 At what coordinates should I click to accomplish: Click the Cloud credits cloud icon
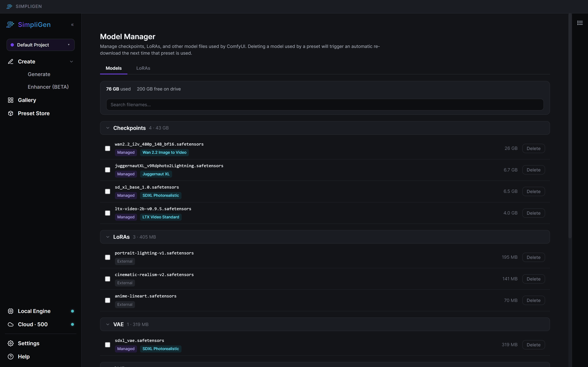pyautogui.click(x=10, y=325)
